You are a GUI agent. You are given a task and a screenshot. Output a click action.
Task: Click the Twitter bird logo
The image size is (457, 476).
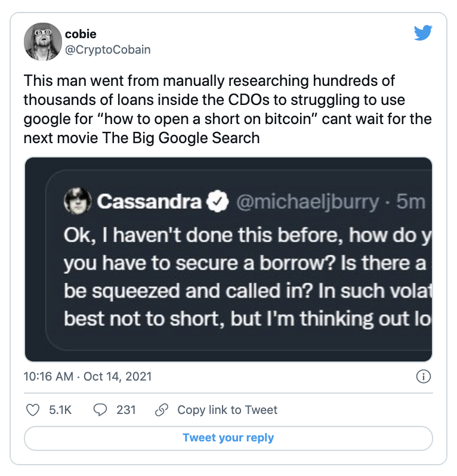tap(423, 33)
